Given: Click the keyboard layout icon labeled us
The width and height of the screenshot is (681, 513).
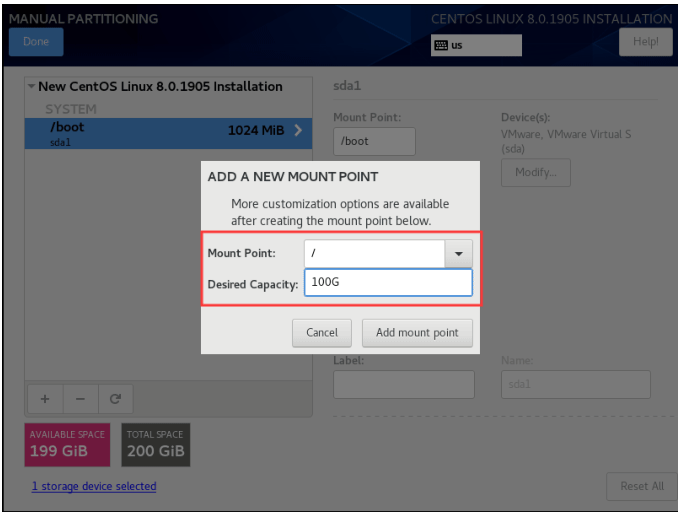Looking at the screenshot, I should (441, 45).
